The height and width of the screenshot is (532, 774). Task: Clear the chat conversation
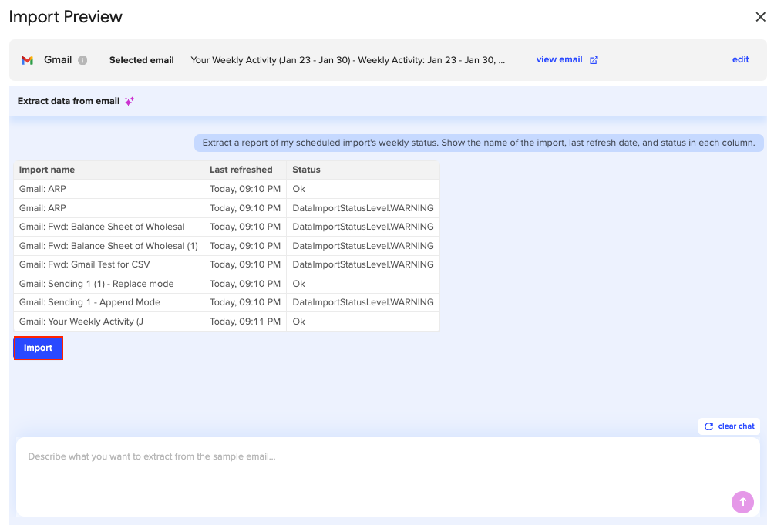(729, 426)
